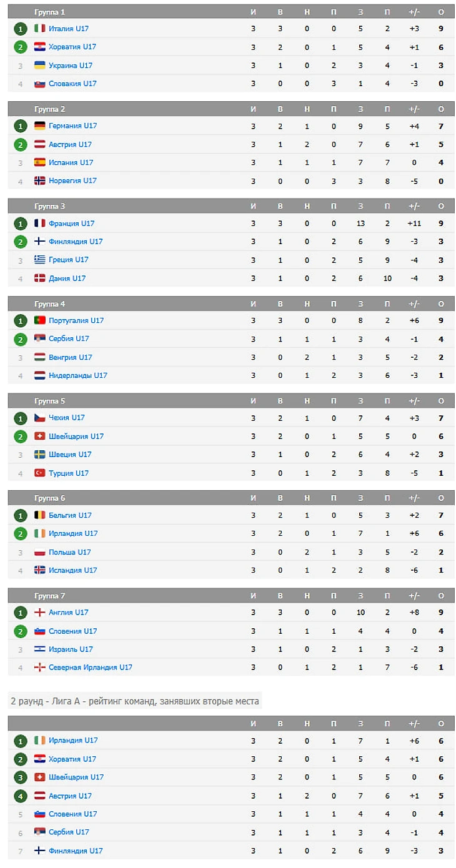Open the Хорватия U17 link in Group 1
Viewport: 456px width, 868px height.
[x=72, y=47]
